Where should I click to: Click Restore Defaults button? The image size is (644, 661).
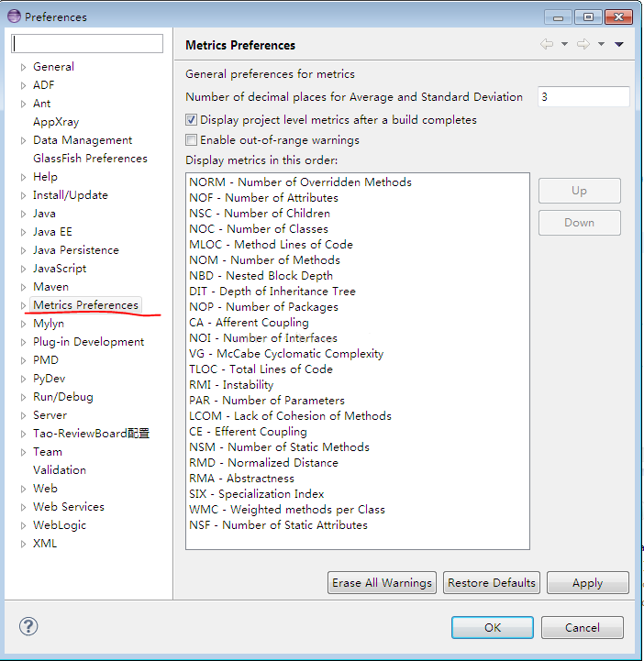[x=492, y=582]
